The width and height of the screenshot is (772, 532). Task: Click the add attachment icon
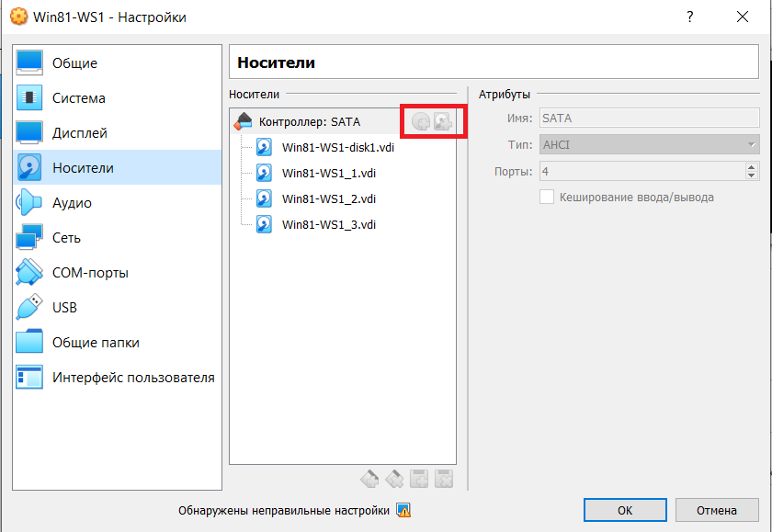[x=419, y=479]
